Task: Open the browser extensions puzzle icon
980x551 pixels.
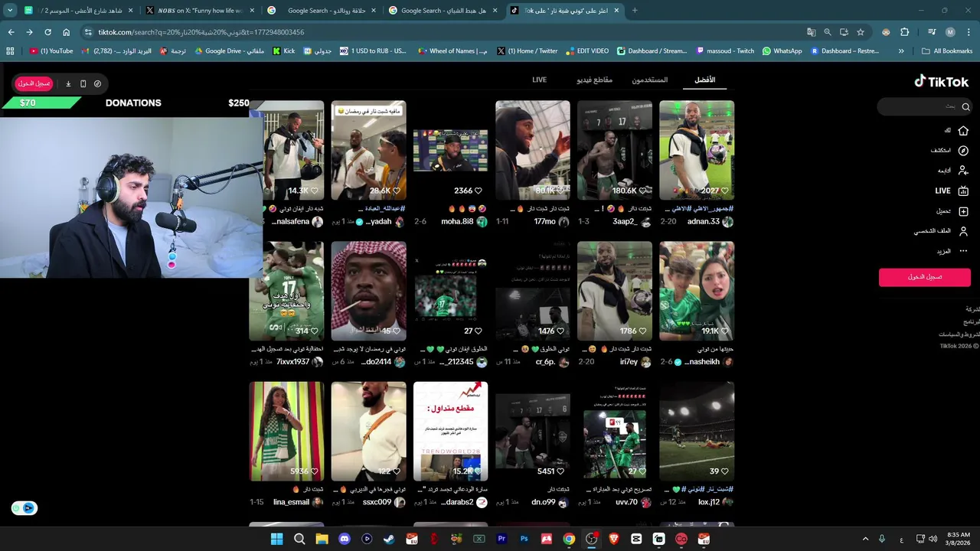Action: 905,32
